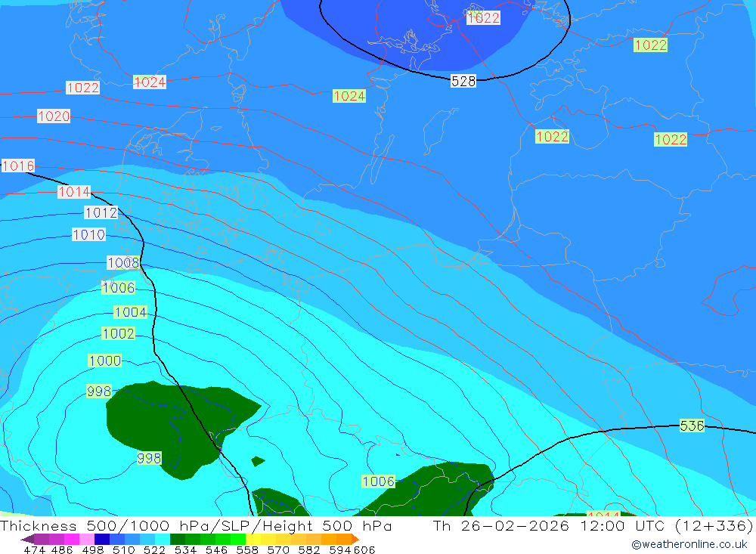
Task: Pick the bright yellow legend swatch
Action: point(253,539)
